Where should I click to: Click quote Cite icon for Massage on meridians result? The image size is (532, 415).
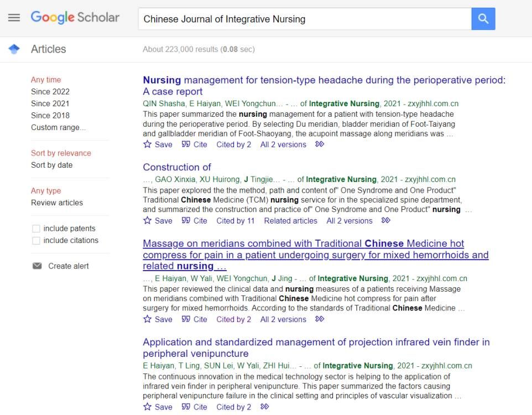click(186, 319)
